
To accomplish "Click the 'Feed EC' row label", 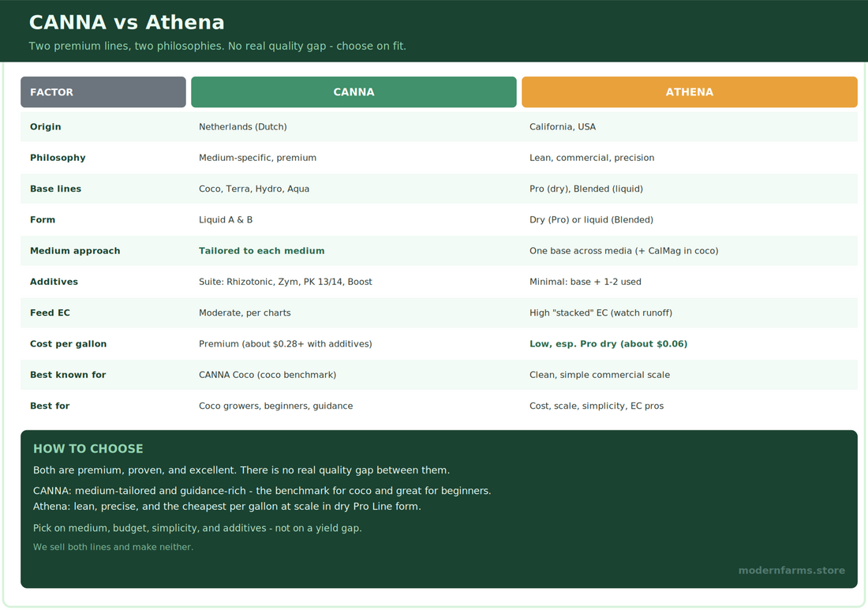I will (x=50, y=312).
